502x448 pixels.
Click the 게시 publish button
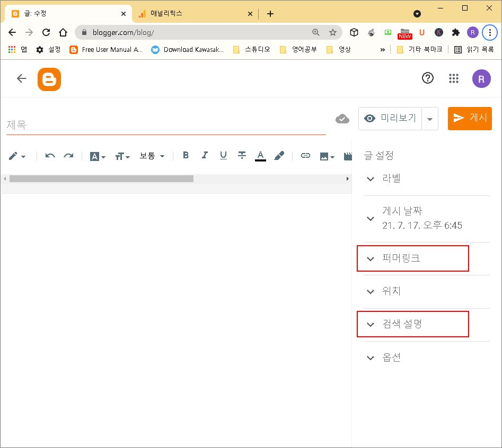click(470, 119)
